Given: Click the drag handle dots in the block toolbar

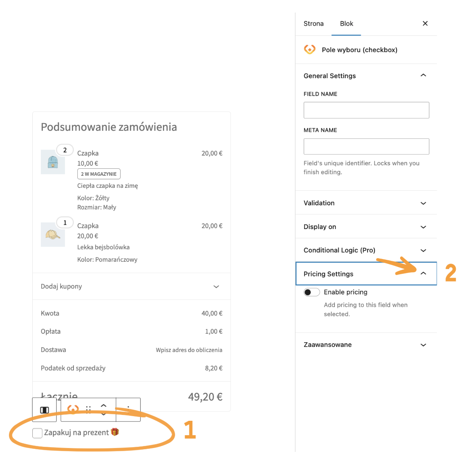Looking at the screenshot, I should (88, 409).
